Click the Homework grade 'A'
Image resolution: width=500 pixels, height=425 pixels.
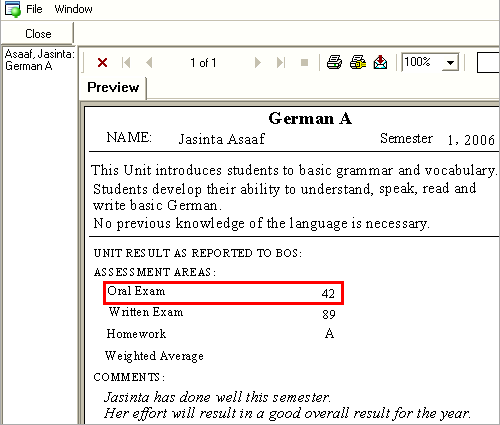pyautogui.click(x=329, y=333)
